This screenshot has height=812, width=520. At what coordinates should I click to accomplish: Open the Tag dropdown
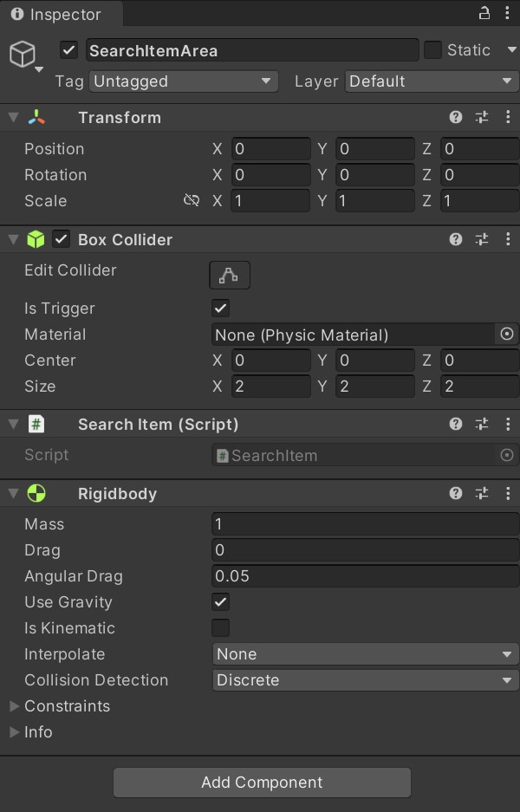click(183, 81)
